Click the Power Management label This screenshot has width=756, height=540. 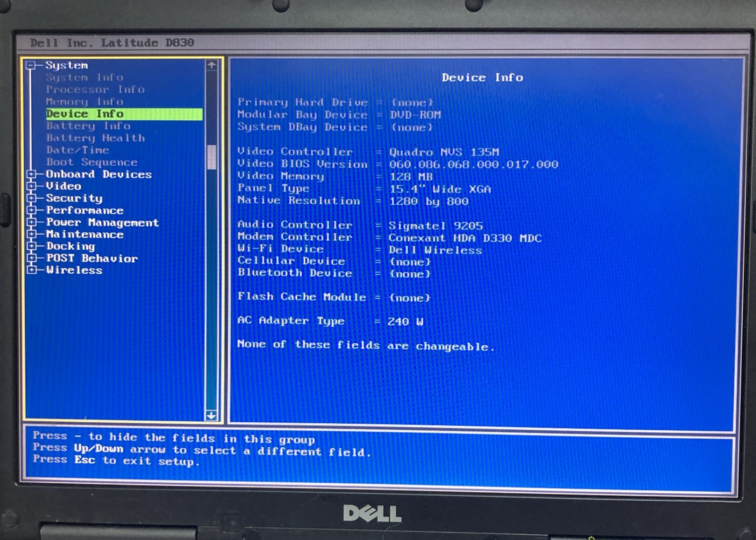103,223
